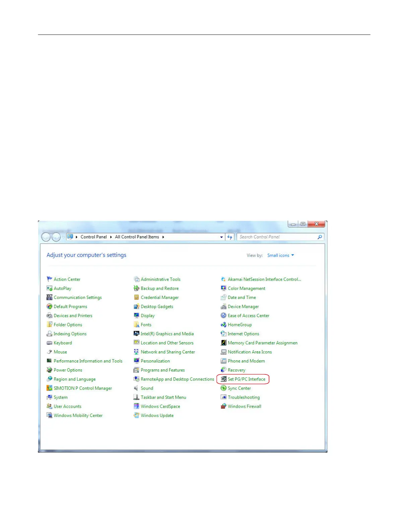The width and height of the screenshot is (399, 532).
Task: Open the HomeGroup link
Action: (240, 324)
